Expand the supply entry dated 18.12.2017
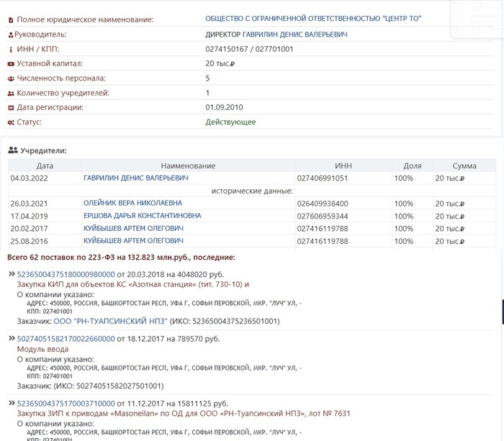This screenshot has width=504, height=441. tap(12, 339)
